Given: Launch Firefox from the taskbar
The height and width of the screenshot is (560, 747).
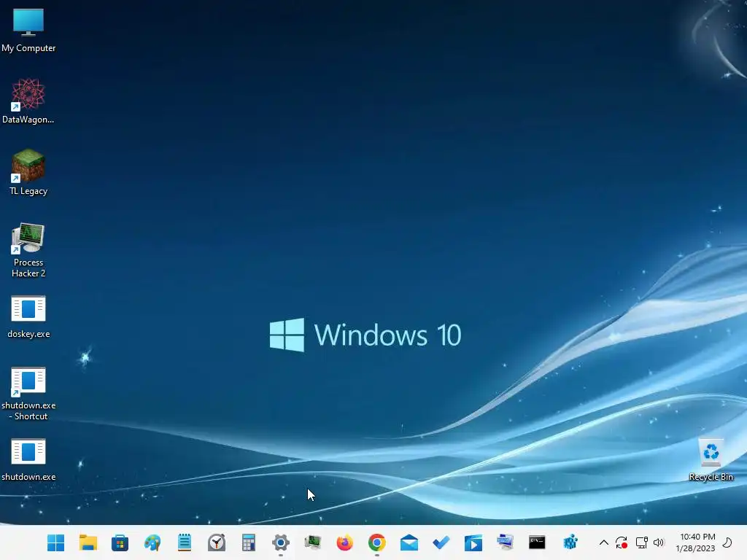Looking at the screenshot, I should (345, 542).
